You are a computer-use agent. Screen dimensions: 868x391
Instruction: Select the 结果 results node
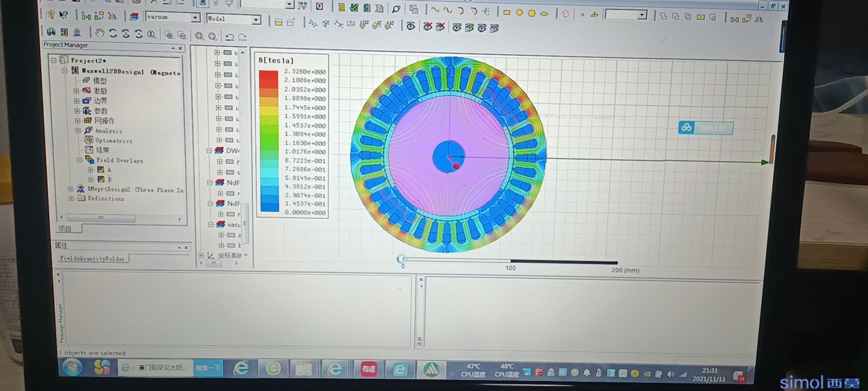point(102,150)
